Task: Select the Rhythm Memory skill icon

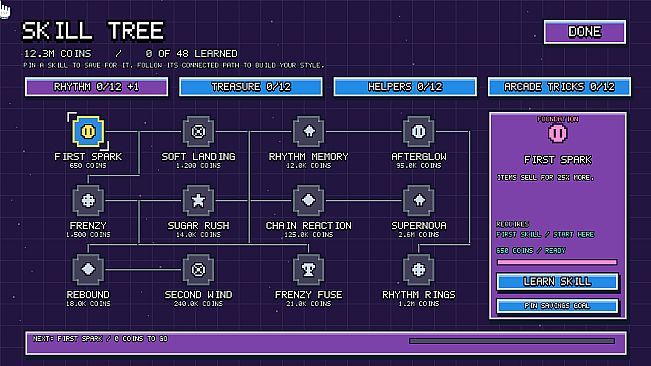Action: tap(308, 132)
